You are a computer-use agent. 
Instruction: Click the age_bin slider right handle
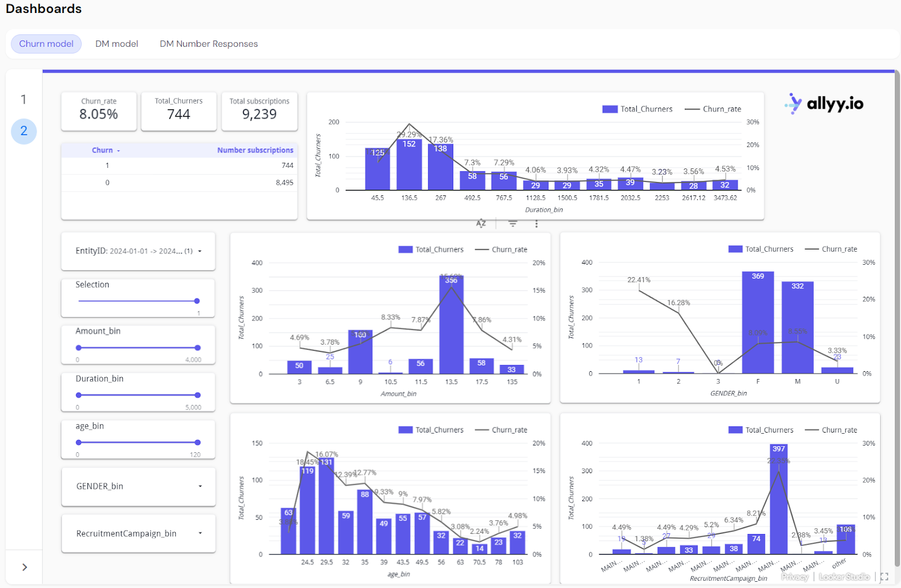pos(197,442)
